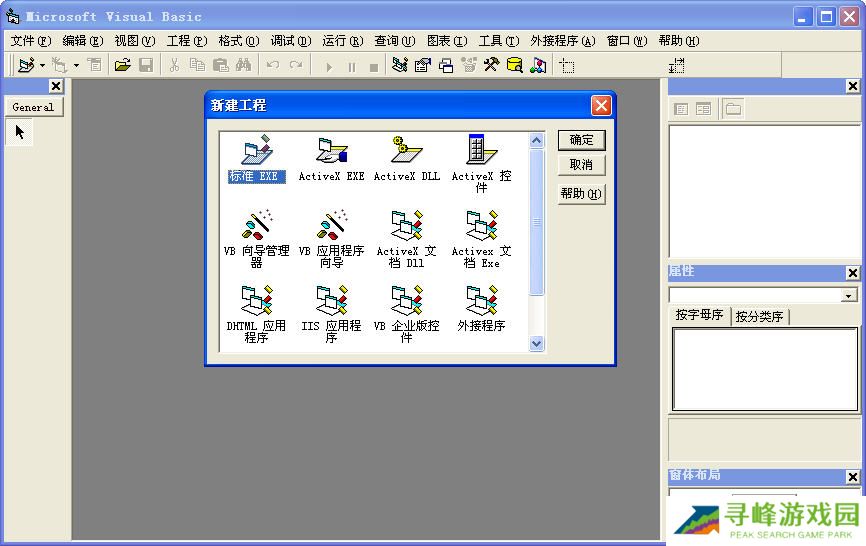Switch to the 按分类序 properties tab

[759, 316]
